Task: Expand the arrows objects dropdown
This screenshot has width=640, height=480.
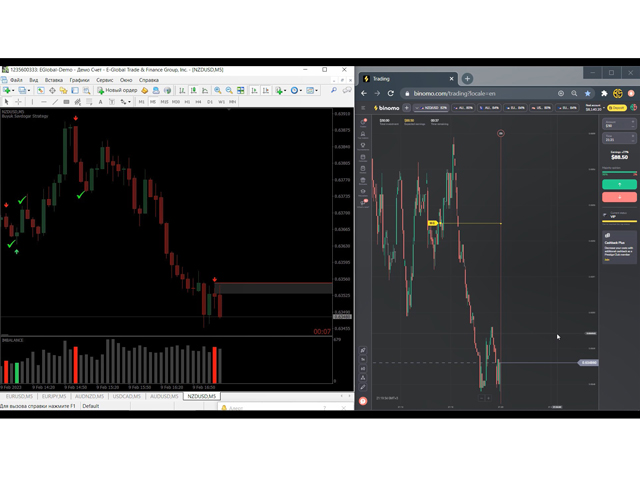Action: (129, 102)
